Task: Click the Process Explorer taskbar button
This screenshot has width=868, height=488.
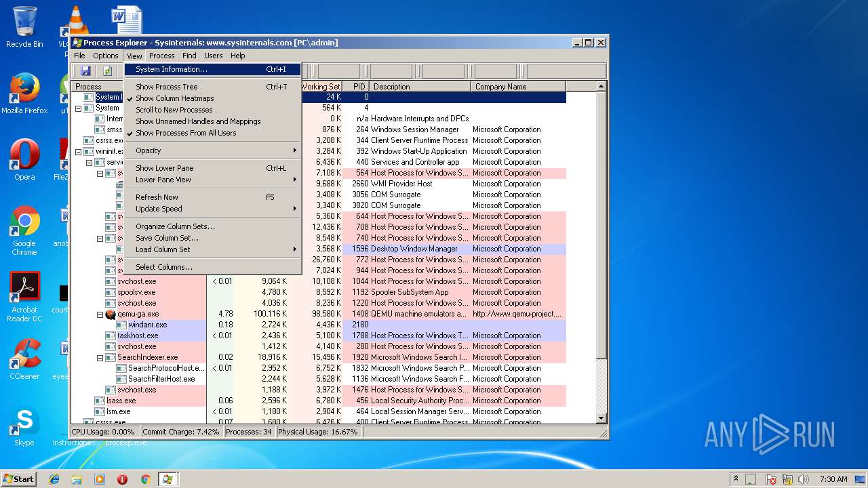Action: (167, 479)
